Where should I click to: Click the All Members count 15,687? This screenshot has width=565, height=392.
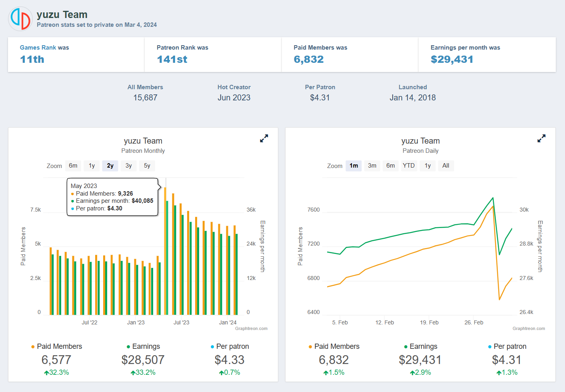coord(145,98)
